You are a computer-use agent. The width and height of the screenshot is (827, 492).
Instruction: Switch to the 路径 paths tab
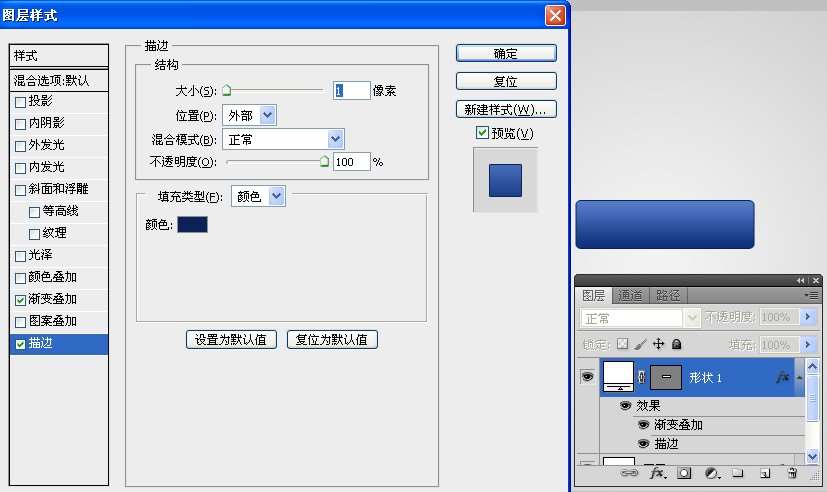(668, 295)
